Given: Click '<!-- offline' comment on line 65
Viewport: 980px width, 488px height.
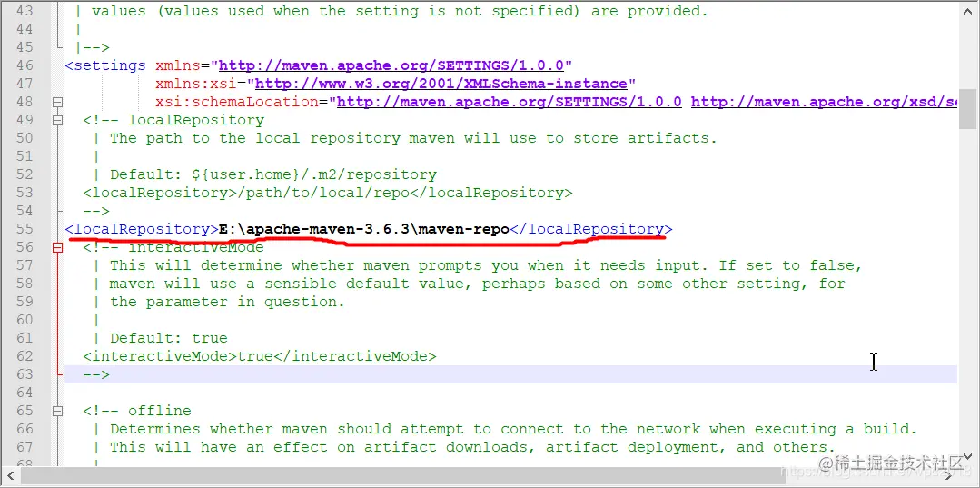Looking at the screenshot, I should 137,411.
